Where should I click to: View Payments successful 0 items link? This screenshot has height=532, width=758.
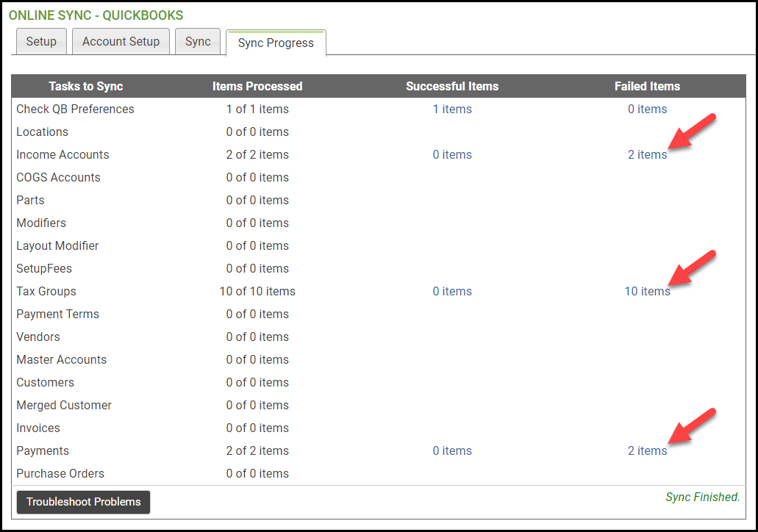[452, 451]
